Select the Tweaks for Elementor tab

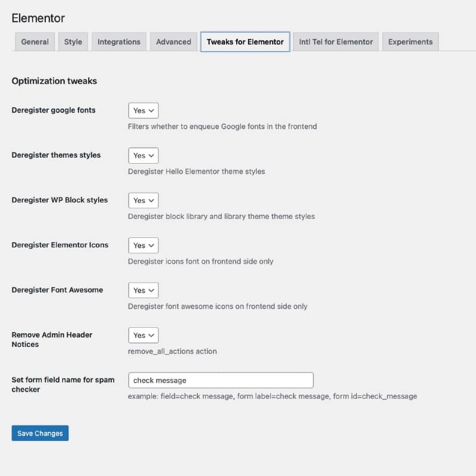click(x=245, y=42)
